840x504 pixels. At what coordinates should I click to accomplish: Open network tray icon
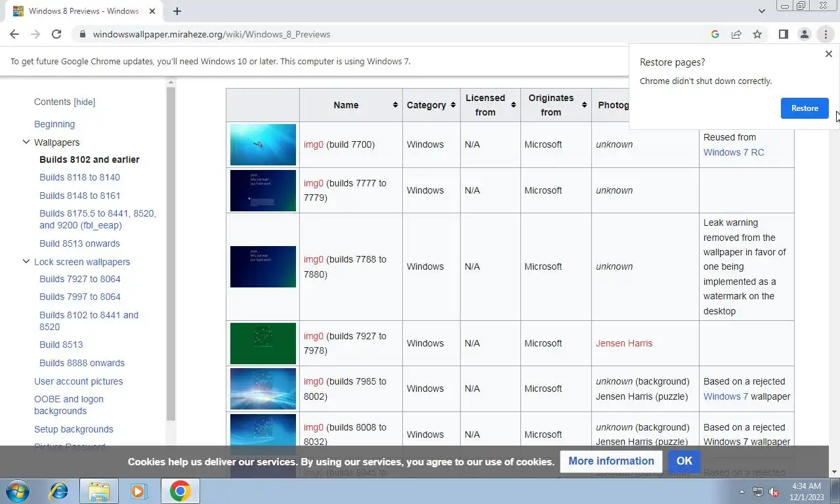(x=758, y=492)
